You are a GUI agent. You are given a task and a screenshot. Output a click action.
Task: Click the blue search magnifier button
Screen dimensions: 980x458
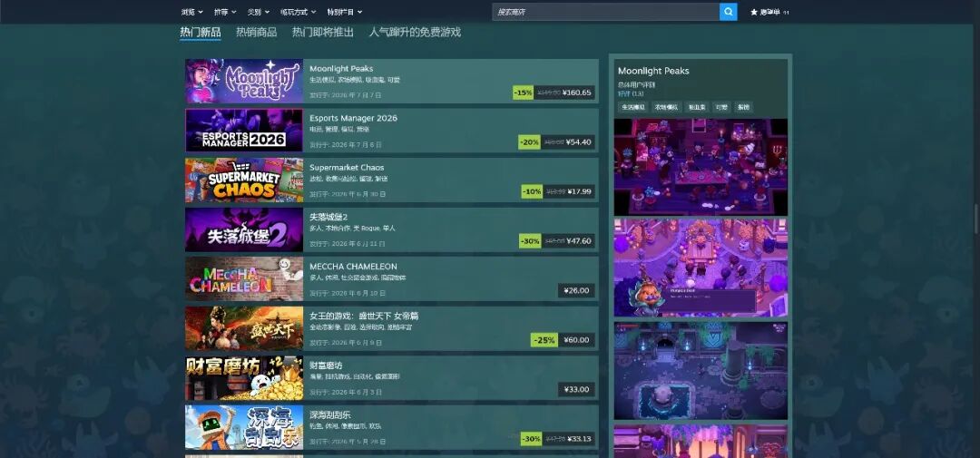[x=728, y=12]
